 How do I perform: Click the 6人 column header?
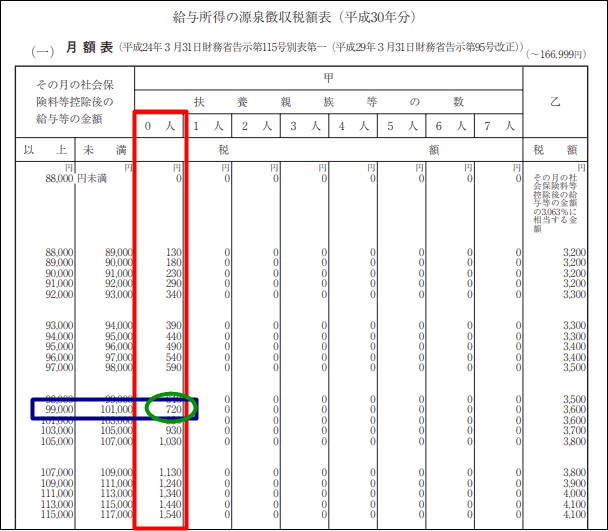pyautogui.click(x=450, y=126)
